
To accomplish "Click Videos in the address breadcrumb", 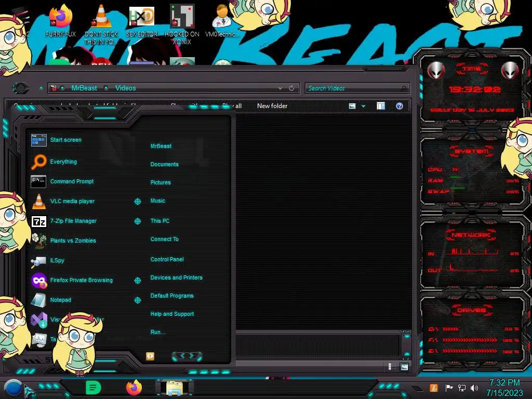I will [x=126, y=88].
